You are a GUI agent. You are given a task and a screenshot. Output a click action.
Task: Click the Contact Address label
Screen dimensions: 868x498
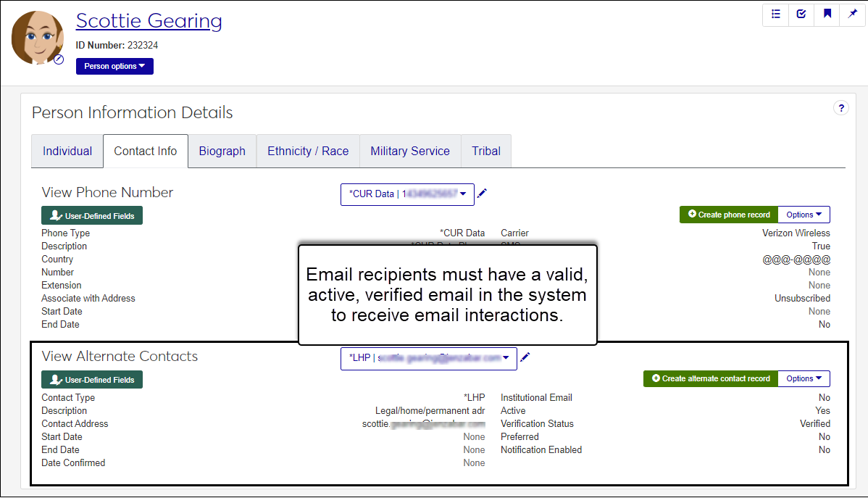click(x=75, y=424)
